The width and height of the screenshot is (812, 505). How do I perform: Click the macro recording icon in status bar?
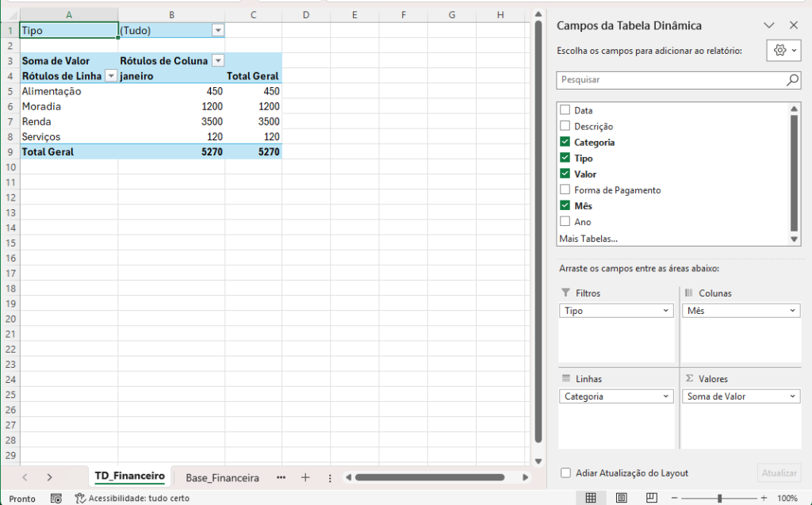(x=56, y=499)
